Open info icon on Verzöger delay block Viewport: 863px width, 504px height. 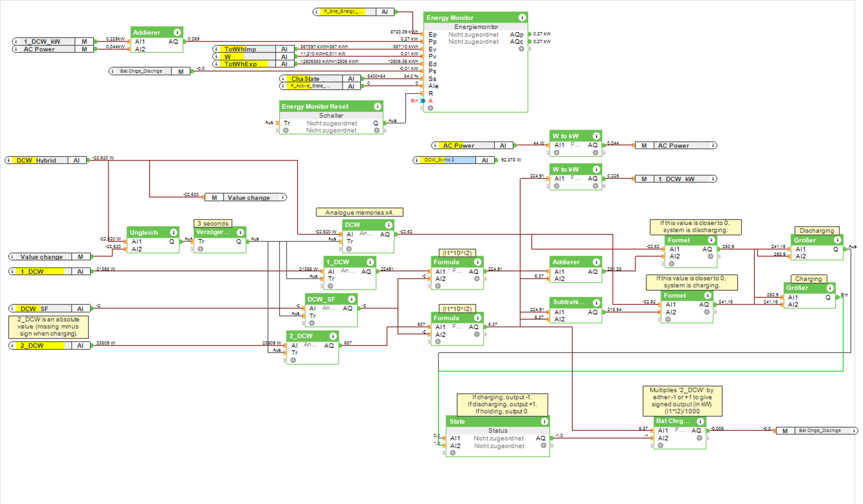click(240, 232)
